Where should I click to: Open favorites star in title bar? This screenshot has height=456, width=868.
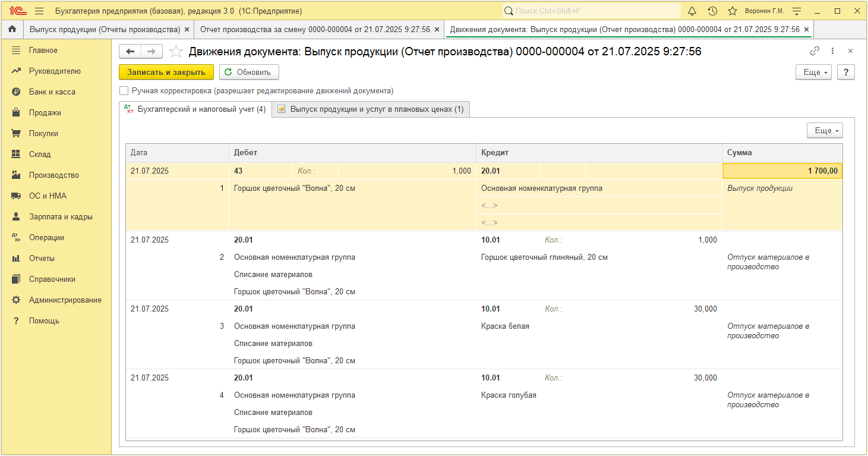[733, 11]
